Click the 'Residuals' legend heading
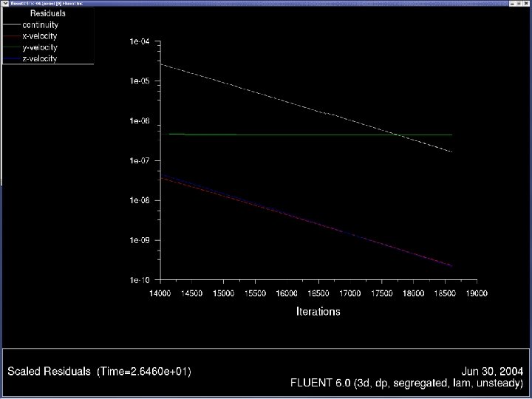 pyautogui.click(x=48, y=13)
